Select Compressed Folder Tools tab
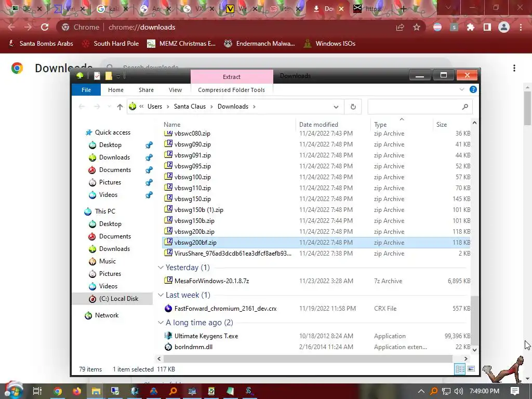The width and height of the screenshot is (532, 399). pos(231,90)
